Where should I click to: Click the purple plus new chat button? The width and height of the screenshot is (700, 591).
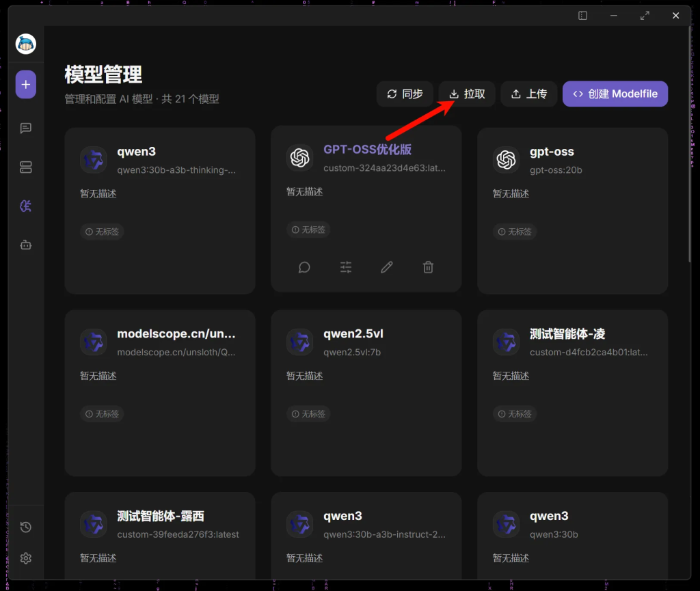point(26,84)
